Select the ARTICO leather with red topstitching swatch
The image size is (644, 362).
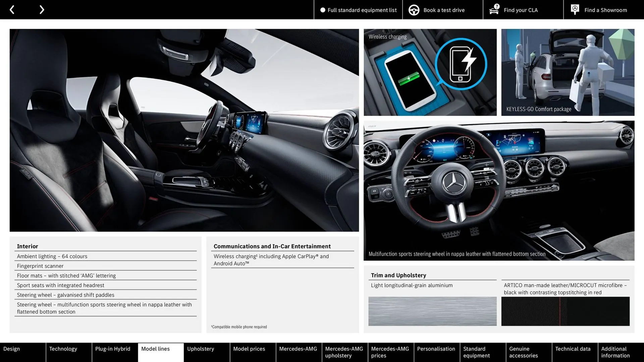point(565,311)
